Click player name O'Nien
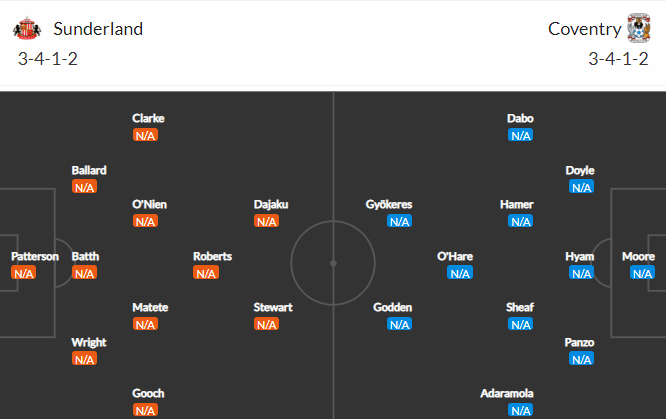This screenshot has width=666, height=419. tap(150, 205)
